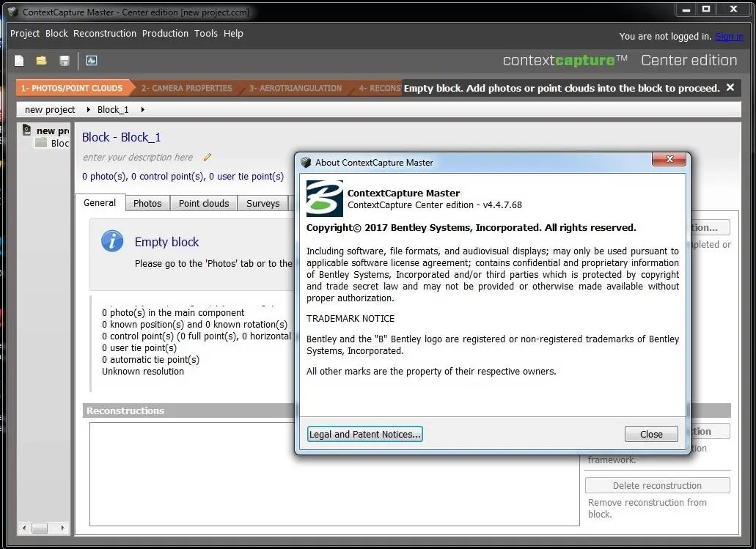The width and height of the screenshot is (756, 549).
Task: Click 'Remove reconstruction from block.' text
Action: click(647, 508)
